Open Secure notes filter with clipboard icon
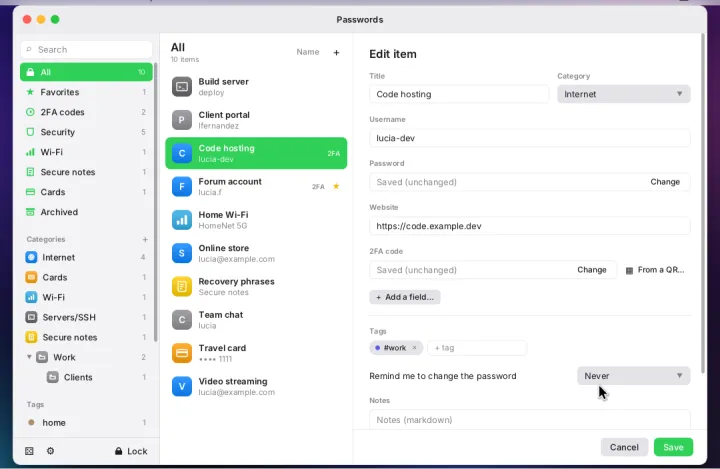720x469 pixels. pyautogui.click(x=86, y=172)
